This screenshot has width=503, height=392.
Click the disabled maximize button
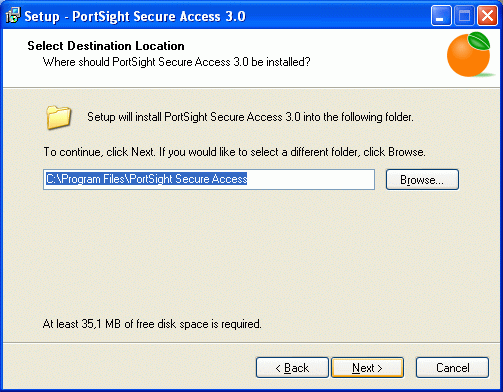click(464, 16)
